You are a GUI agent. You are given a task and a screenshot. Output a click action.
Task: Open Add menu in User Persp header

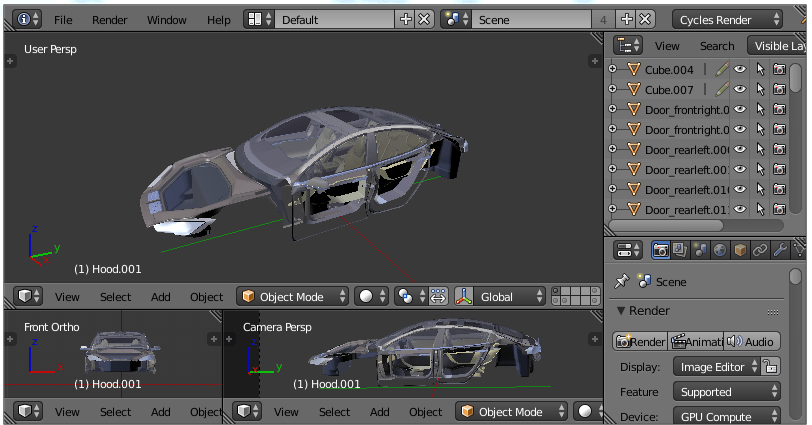coord(161,297)
